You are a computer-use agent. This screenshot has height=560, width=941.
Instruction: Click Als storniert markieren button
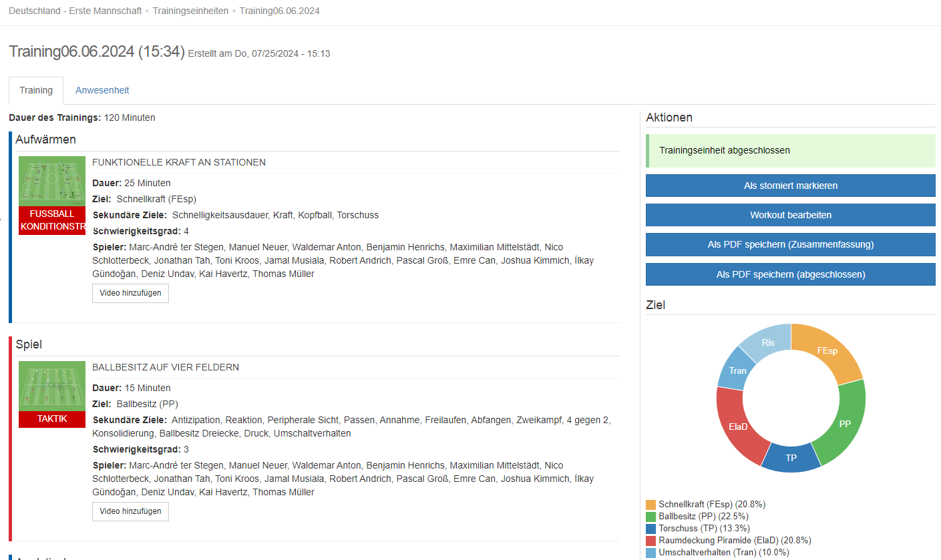(x=790, y=186)
